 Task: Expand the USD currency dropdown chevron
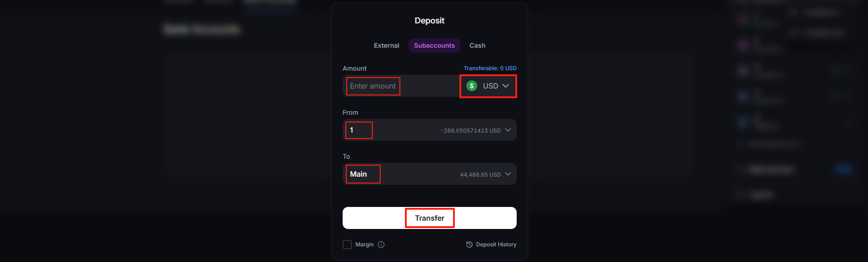(x=506, y=86)
